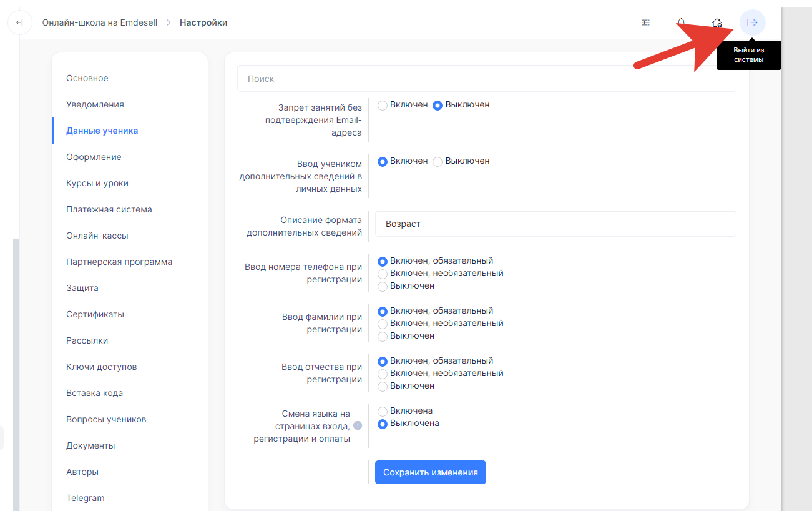Go to the Авторы section
812x511 pixels.
tap(82, 472)
